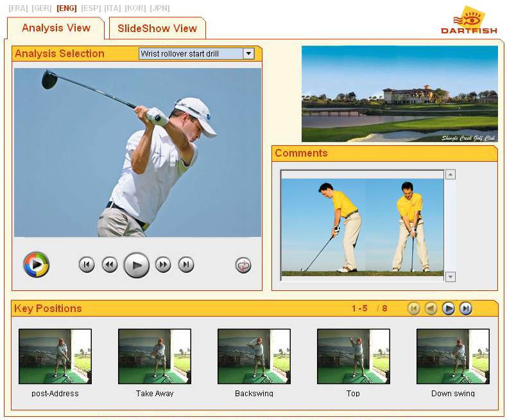Go to previous Key Positions page
The image size is (507, 420).
[x=431, y=308]
